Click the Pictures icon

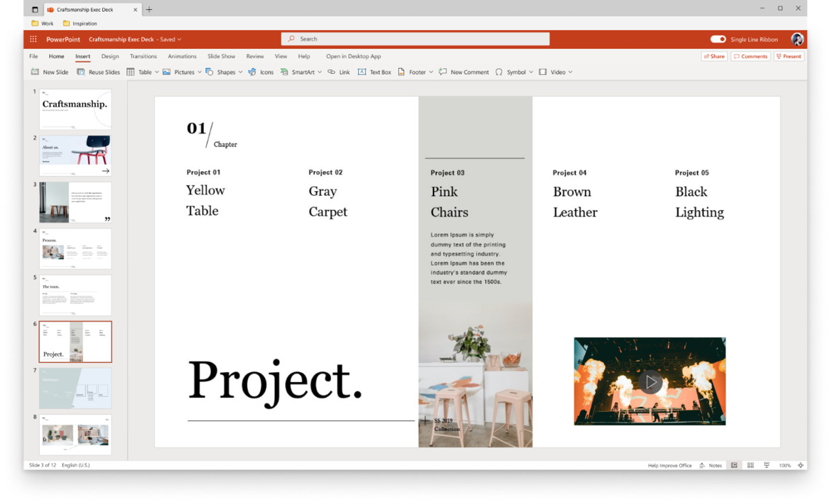point(167,72)
